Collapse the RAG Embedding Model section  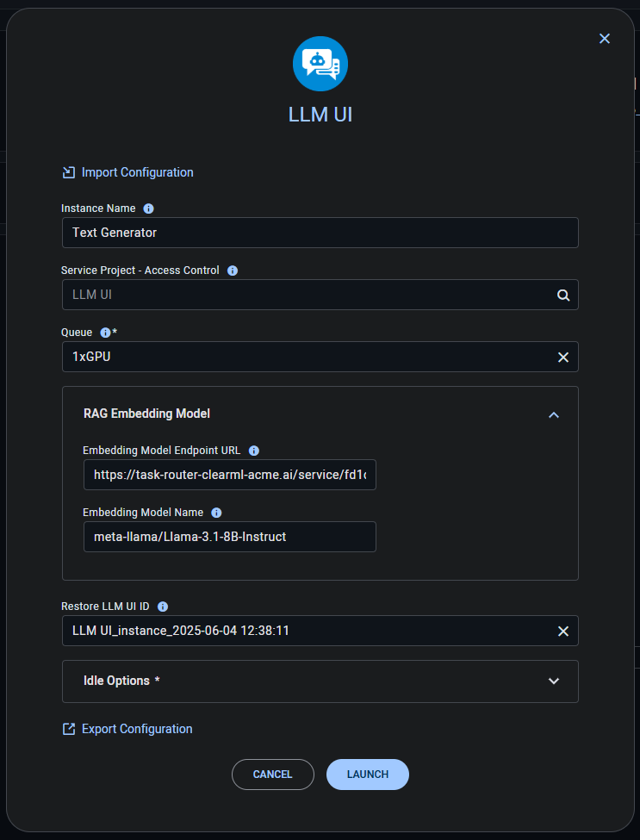pos(554,414)
